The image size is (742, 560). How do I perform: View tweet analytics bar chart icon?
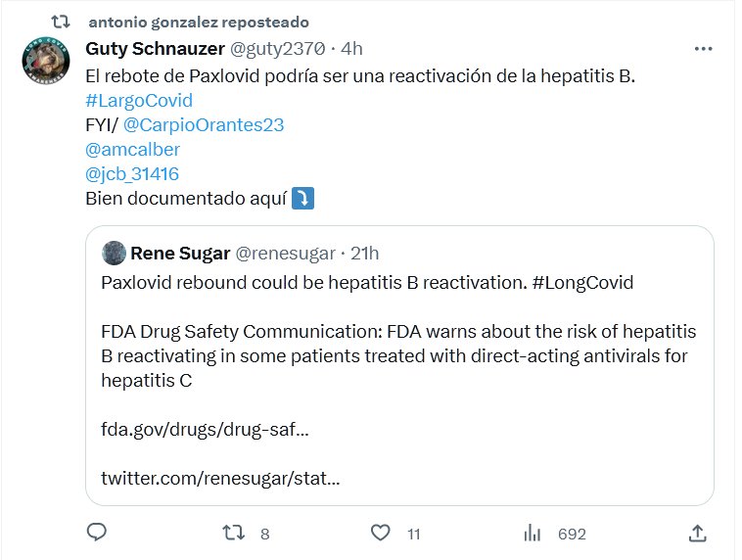533,533
